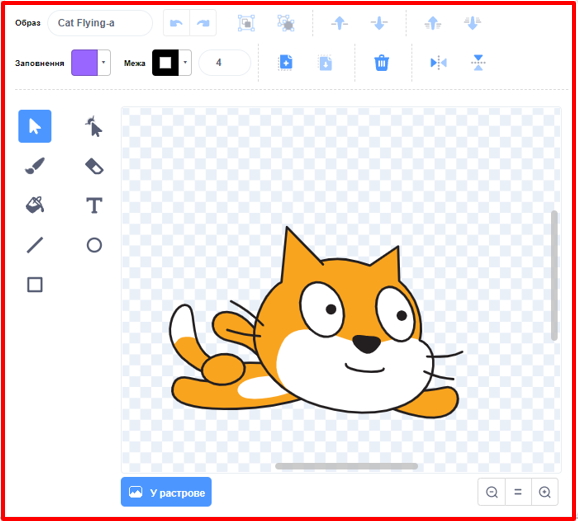Image resolution: width=578 pixels, height=522 pixels.
Task: Click the costume name field Cat Flying-a
Action: (x=100, y=23)
